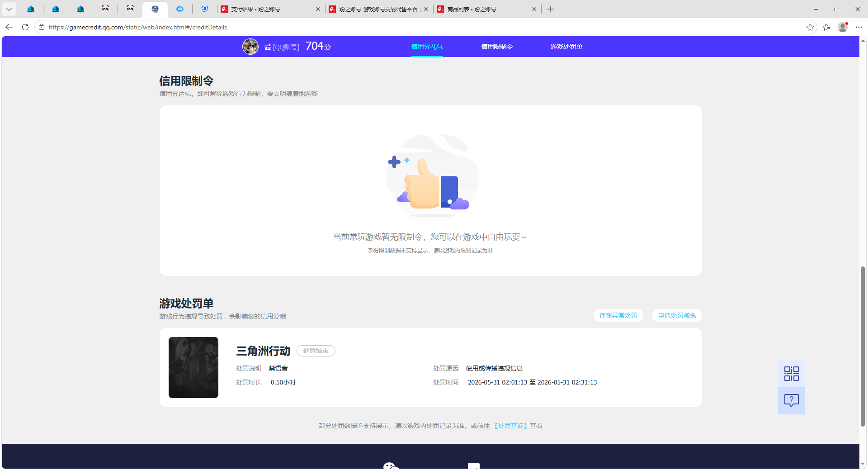Click the scrollbar up arrow
868x470 pixels.
pos(863,40)
